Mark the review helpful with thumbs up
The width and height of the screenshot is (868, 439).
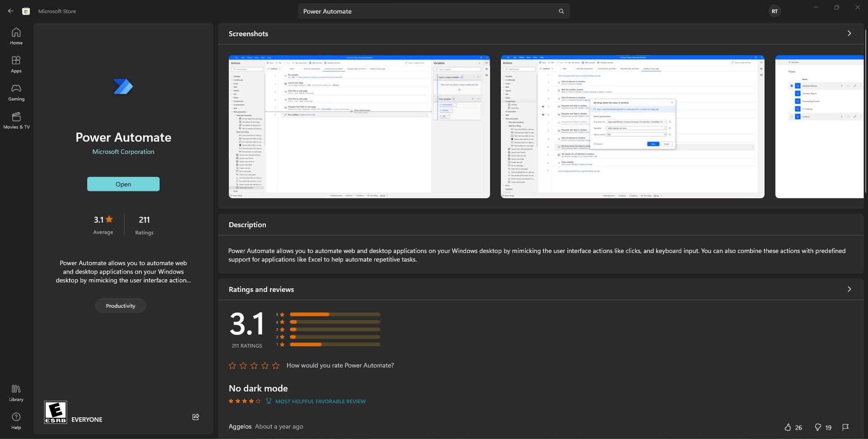point(788,427)
